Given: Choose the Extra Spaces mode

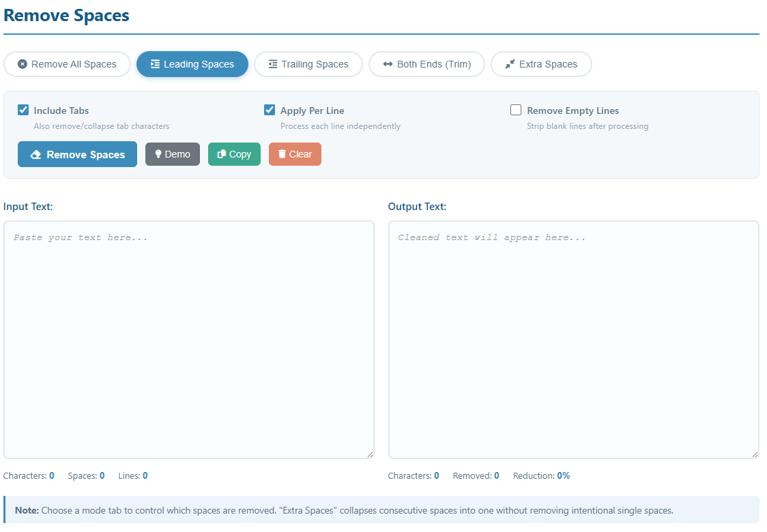Looking at the screenshot, I should 541,64.
